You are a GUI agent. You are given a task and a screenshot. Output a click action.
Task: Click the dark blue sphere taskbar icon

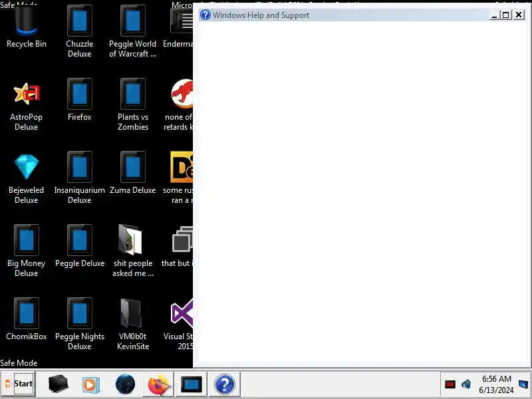pyautogui.click(x=125, y=384)
